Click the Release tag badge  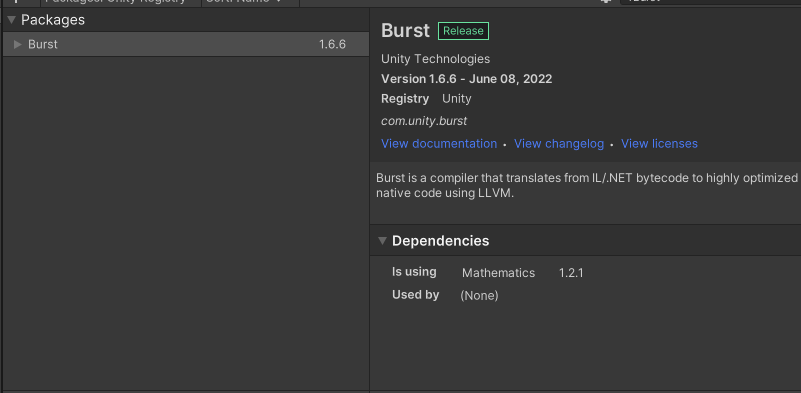(x=463, y=31)
